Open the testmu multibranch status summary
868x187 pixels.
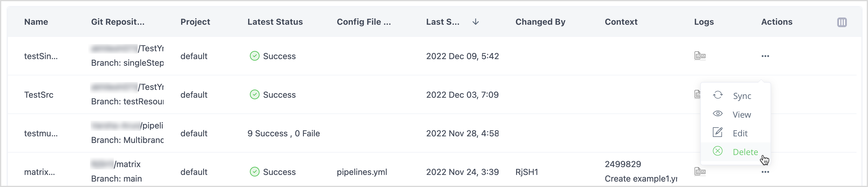click(283, 133)
